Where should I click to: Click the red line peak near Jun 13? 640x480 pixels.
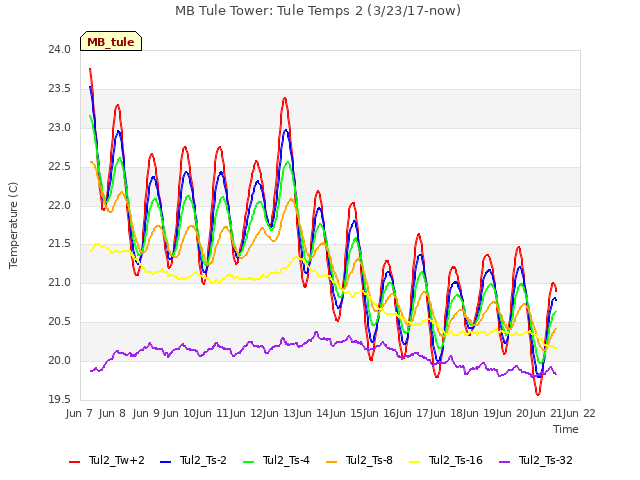[x=284, y=98]
